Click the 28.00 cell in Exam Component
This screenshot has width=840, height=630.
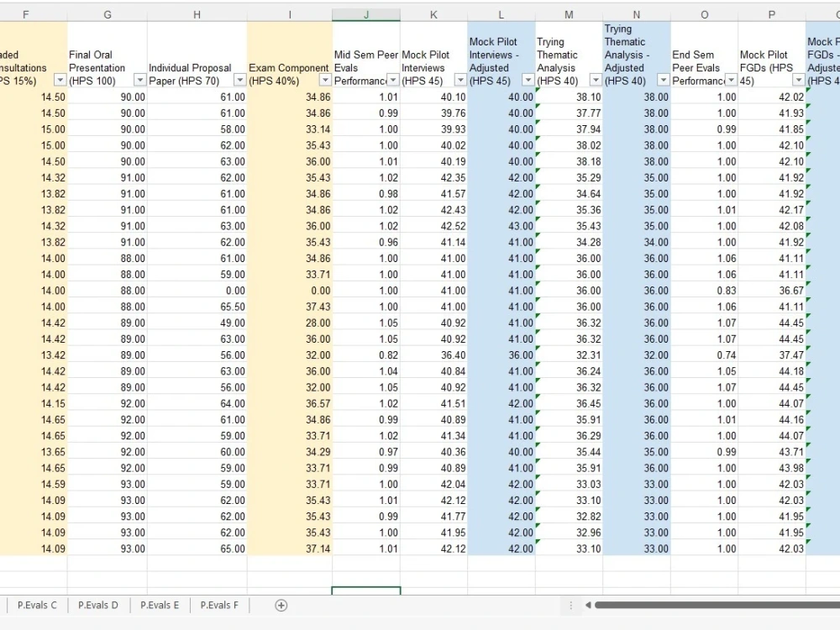290,323
